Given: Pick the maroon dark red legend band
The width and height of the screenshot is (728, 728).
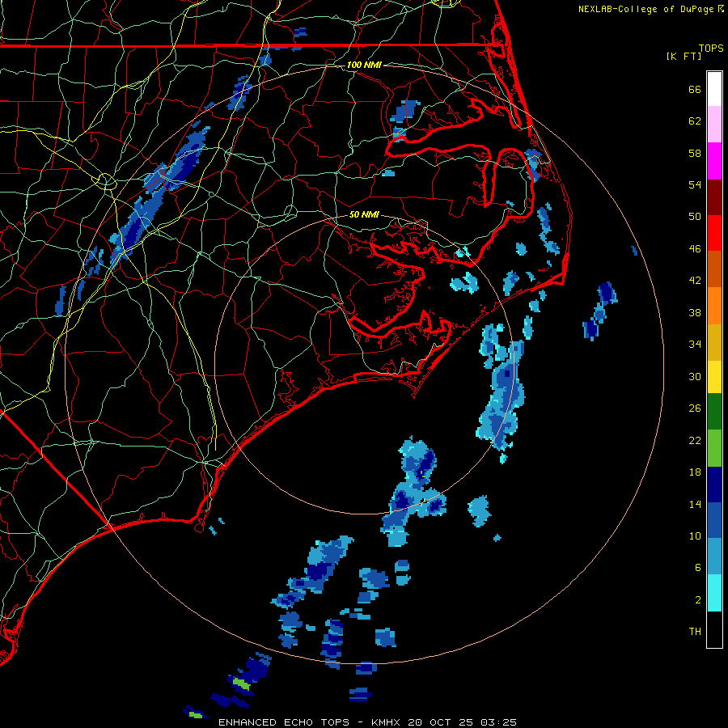Looking at the screenshot, I should point(714,197).
